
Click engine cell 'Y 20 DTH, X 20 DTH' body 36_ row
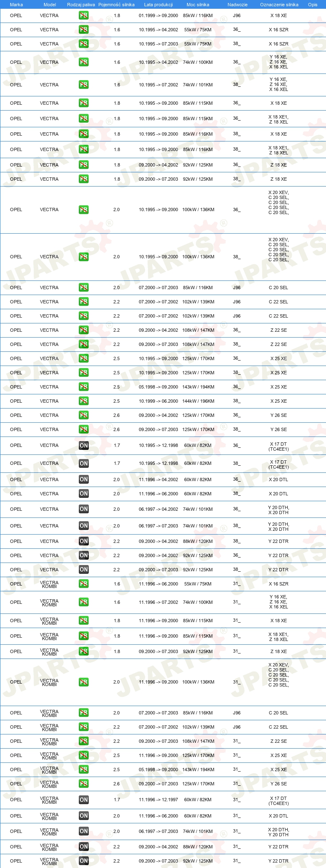[x=278, y=510]
